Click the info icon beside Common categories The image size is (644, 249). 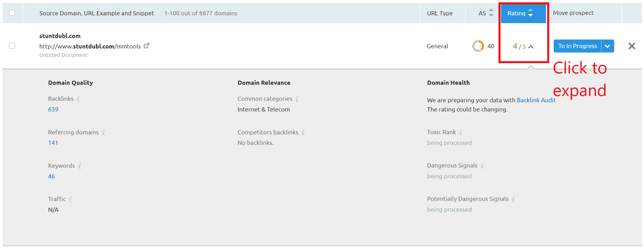297,99
